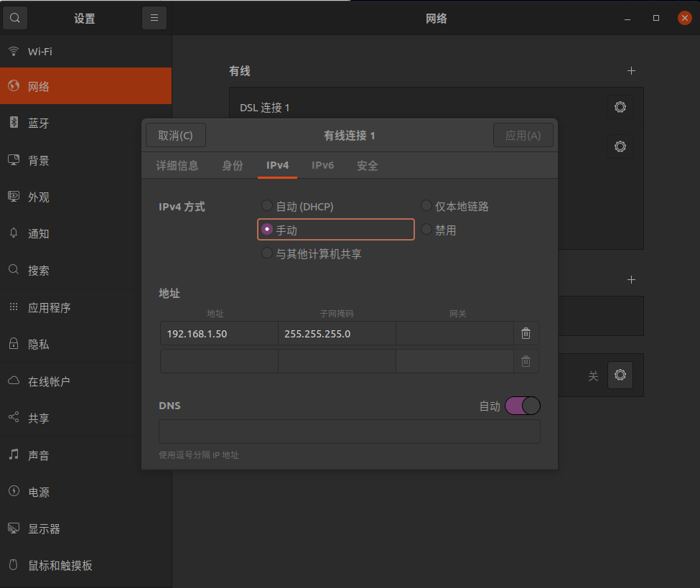Open 应用程序 applications settings
This screenshot has height=588, width=700.
[x=85, y=307]
